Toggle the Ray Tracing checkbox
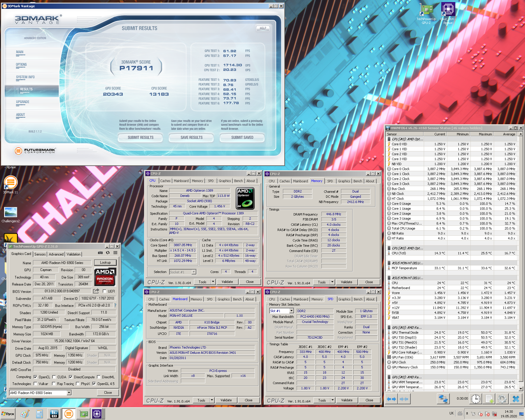The height and width of the screenshot is (420, 525). [x=54, y=384]
